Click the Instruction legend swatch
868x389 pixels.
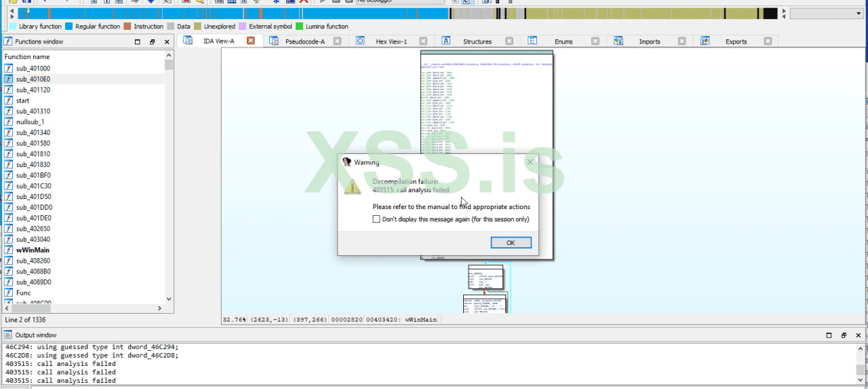click(127, 26)
